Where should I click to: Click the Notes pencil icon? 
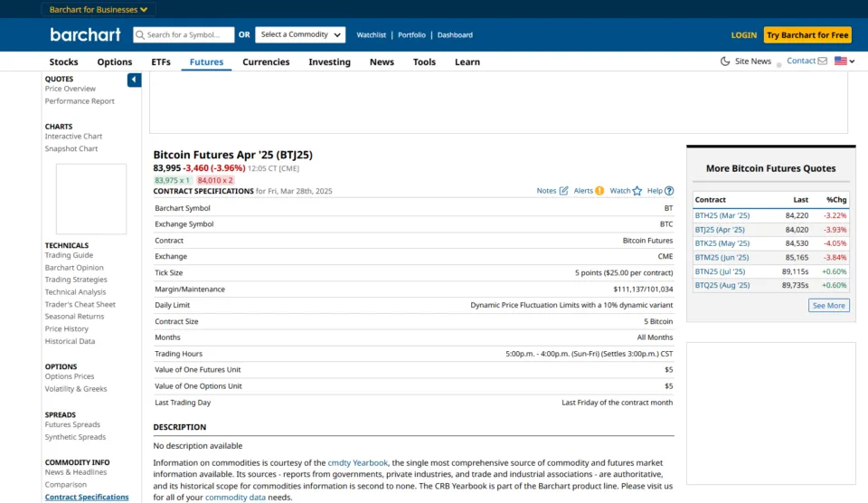[x=563, y=191]
